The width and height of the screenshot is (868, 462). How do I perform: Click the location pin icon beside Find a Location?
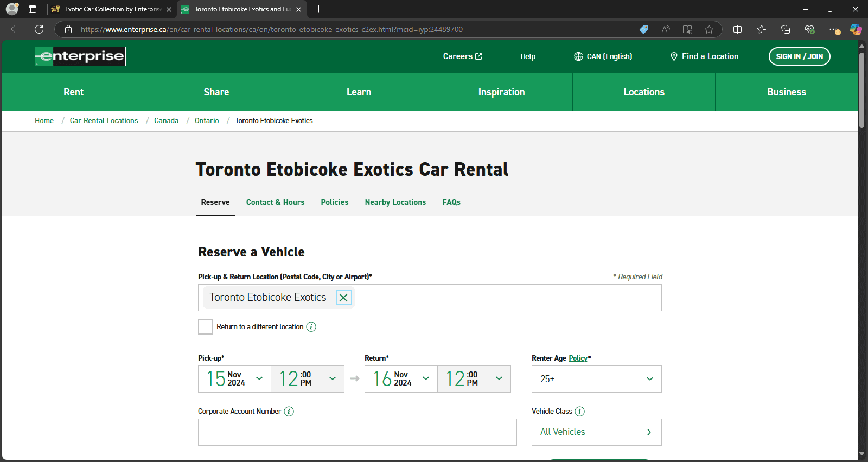coord(674,56)
